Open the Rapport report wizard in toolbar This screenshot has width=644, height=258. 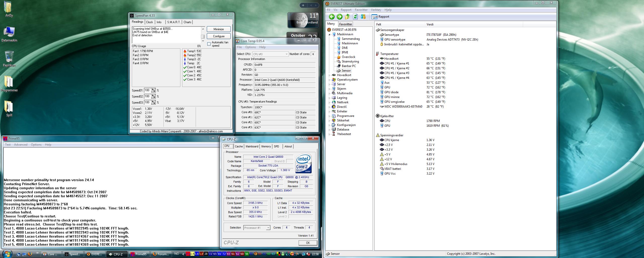point(380,17)
